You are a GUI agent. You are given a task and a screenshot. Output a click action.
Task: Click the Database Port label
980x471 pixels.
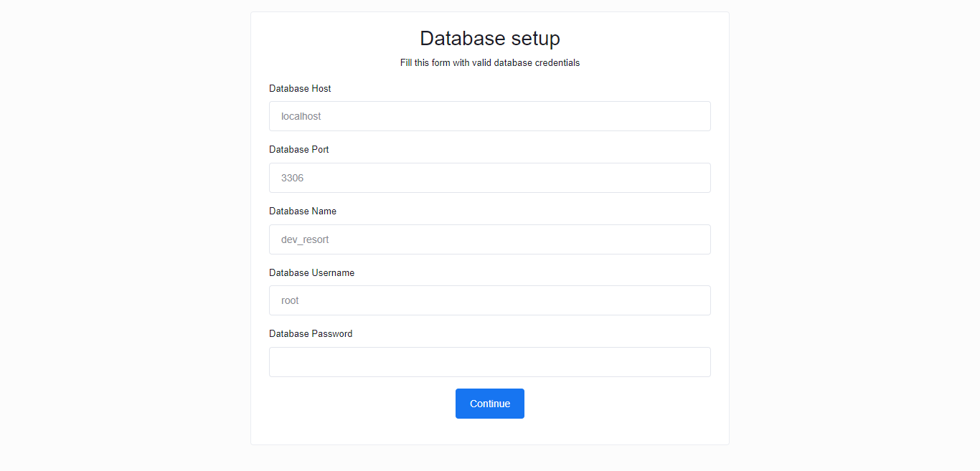pyautogui.click(x=299, y=149)
